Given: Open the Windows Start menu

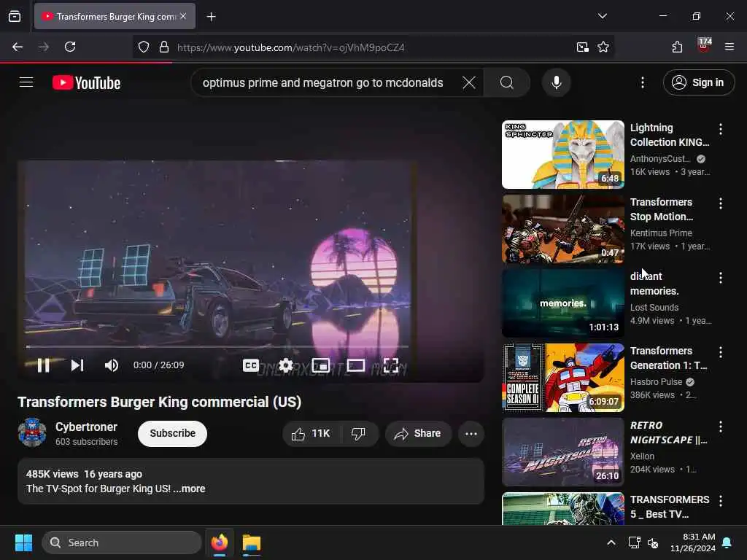Looking at the screenshot, I should [x=23, y=542].
